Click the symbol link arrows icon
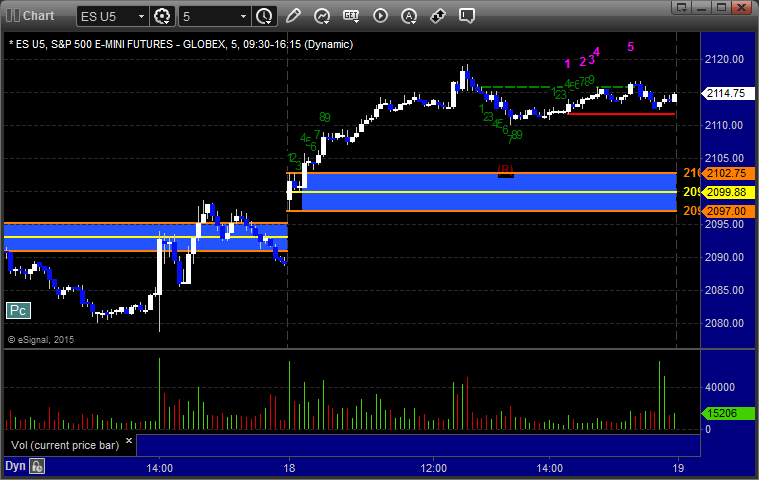Viewport: 759px width, 480px height. [438, 16]
